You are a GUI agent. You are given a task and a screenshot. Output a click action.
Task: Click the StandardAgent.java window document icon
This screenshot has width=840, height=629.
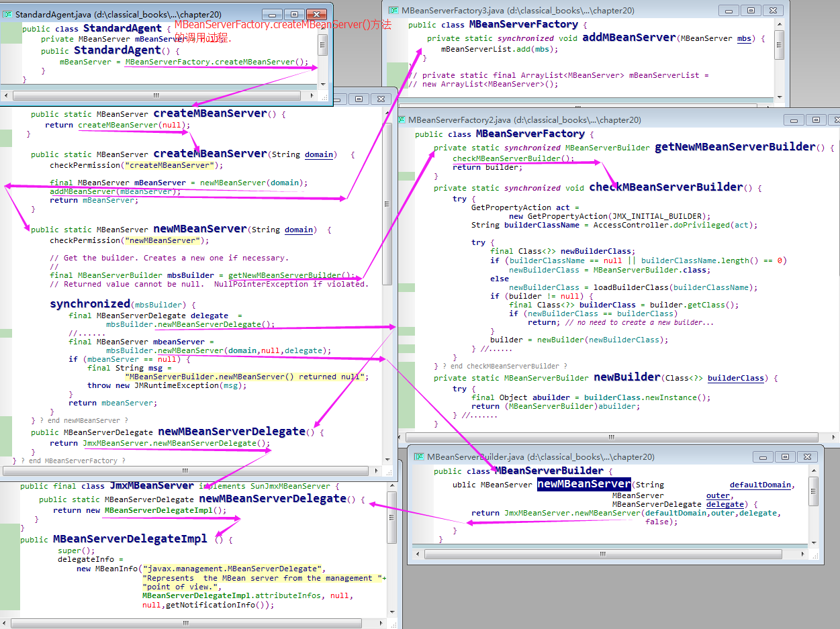click(x=7, y=14)
